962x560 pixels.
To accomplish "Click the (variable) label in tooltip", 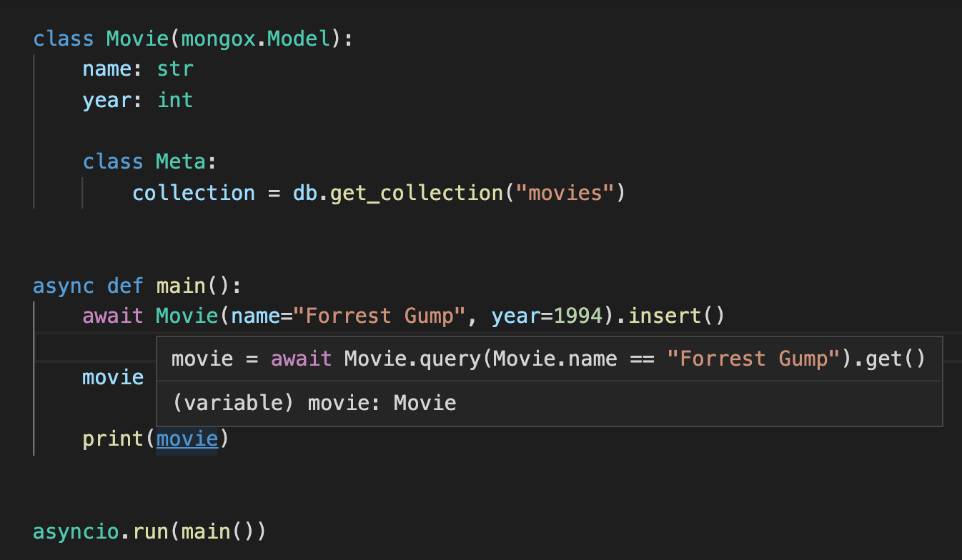I will pos(233,403).
